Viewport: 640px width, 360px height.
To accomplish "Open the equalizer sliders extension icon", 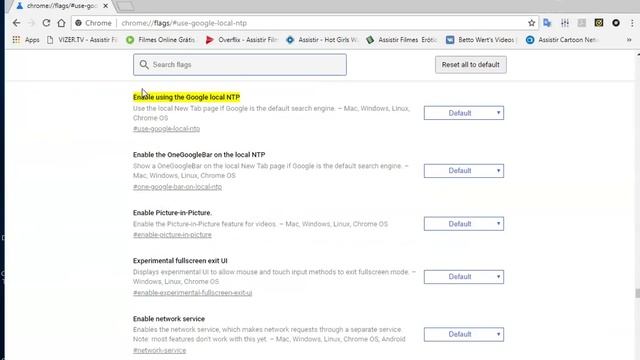I will click(565, 23).
